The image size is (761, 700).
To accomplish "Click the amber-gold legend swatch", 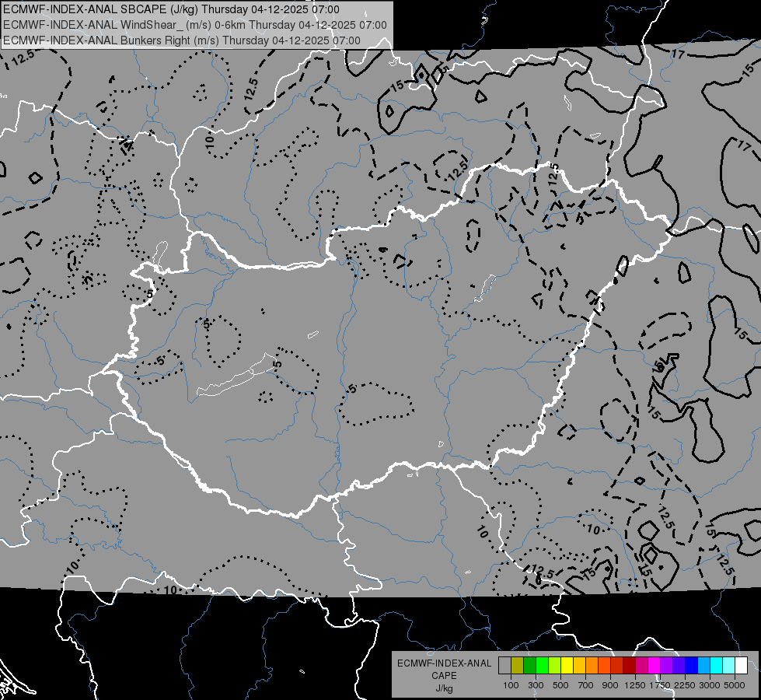I will click(x=579, y=666).
